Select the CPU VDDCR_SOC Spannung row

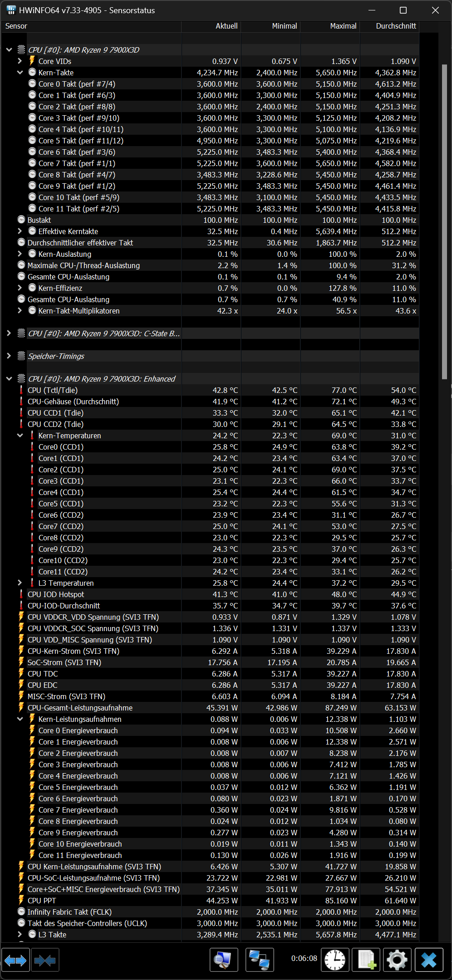[210, 628]
